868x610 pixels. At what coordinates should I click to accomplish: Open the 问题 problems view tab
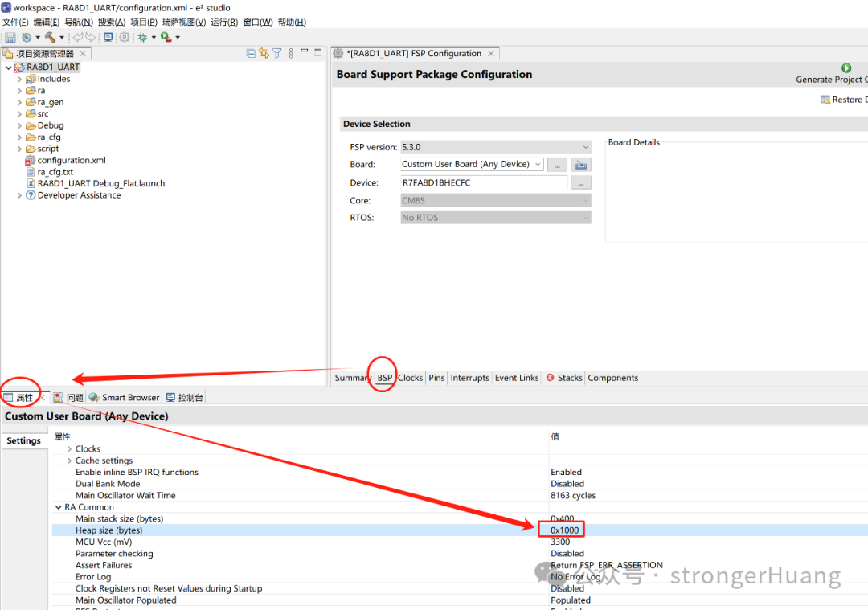(x=68, y=398)
